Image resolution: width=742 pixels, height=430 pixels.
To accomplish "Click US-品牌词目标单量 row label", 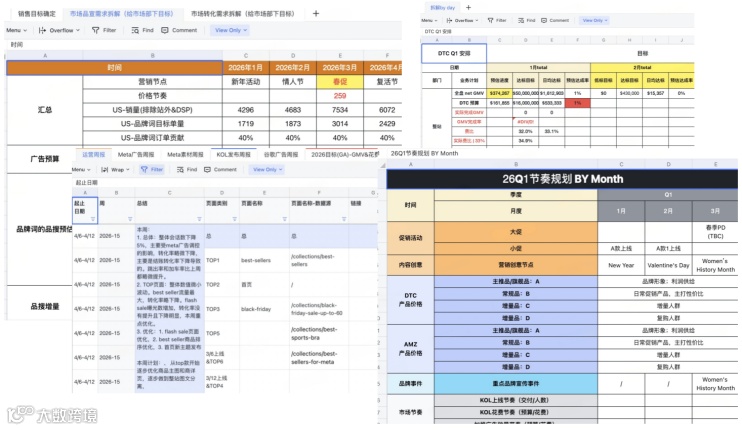I will click(x=152, y=123).
